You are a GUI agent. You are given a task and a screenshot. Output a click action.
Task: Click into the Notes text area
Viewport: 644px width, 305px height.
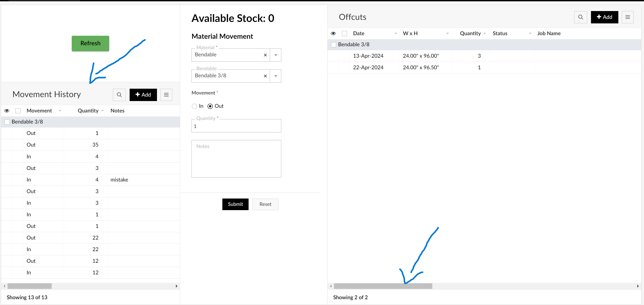[236, 159]
